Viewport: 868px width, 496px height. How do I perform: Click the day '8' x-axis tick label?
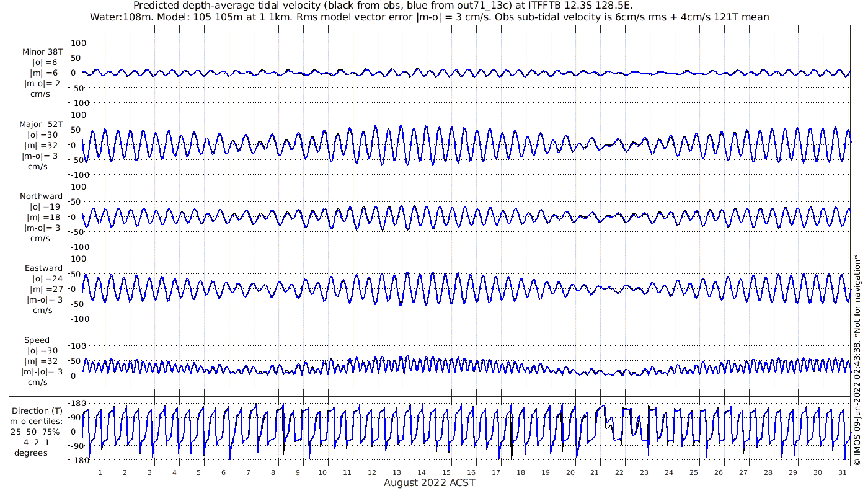(x=273, y=472)
